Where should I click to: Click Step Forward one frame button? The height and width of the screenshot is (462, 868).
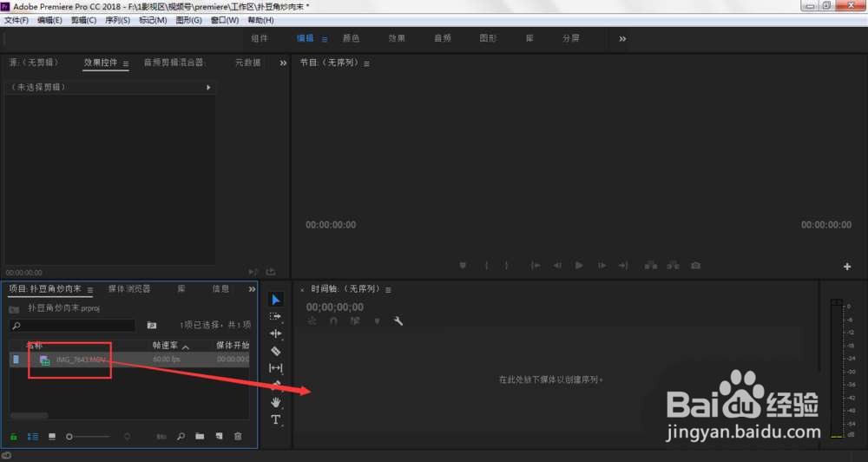tap(602, 266)
